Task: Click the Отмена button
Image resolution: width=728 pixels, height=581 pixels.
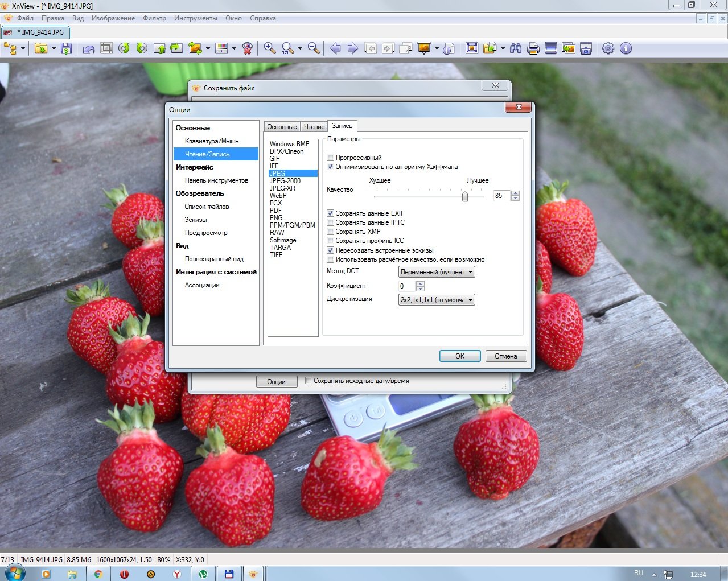Action: pos(505,356)
